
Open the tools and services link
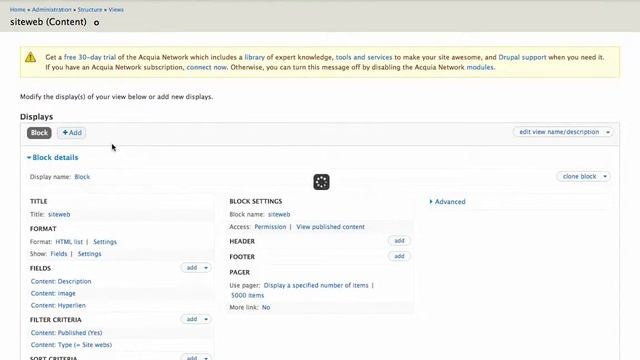coord(364,57)
